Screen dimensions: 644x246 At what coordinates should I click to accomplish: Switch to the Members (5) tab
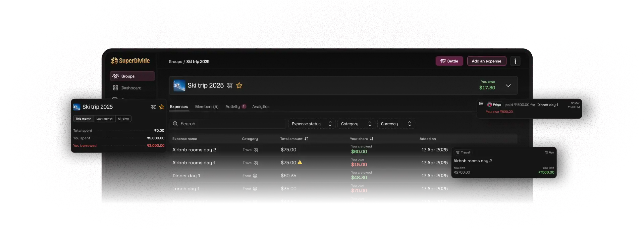click(207, 107)
